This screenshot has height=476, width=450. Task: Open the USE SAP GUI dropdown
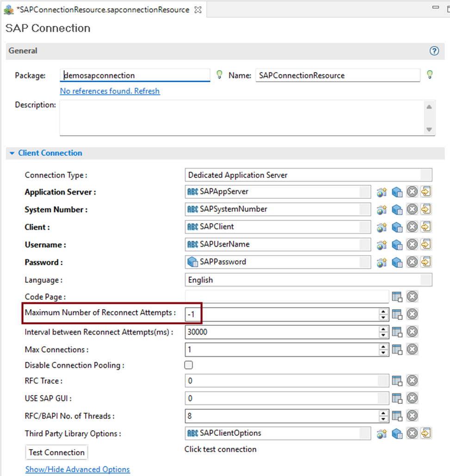pos(383,398)
